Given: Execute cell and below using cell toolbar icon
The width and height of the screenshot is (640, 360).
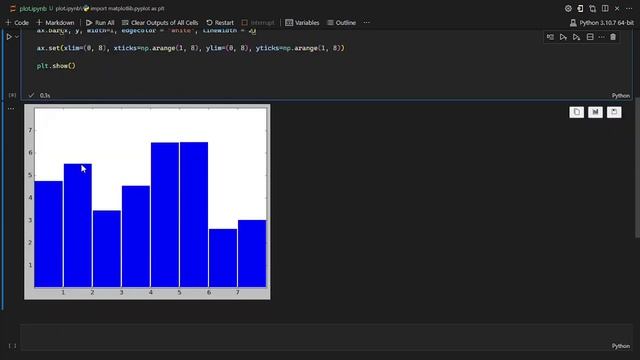Looking at the screenshot, I should 576,37.
